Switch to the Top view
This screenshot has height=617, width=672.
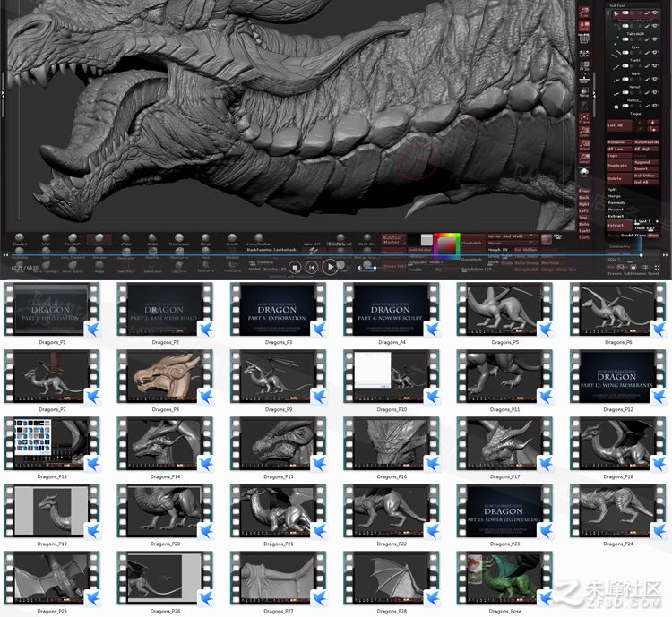pos(584,218)
